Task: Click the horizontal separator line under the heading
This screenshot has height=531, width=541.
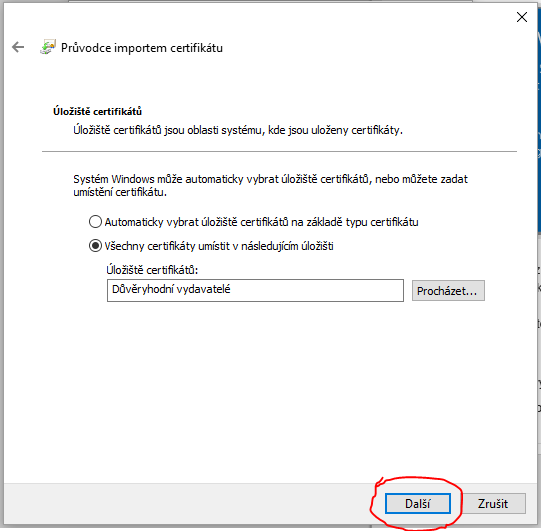Action: (279, 151)
